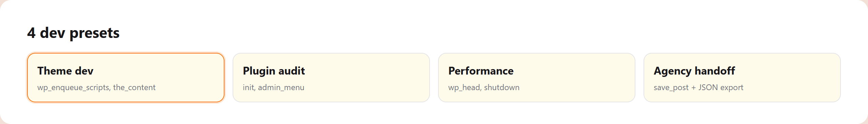This screenshot has width=868, height=124.
Task: Click the the_content hook text
Action: (x=134, y=87)
